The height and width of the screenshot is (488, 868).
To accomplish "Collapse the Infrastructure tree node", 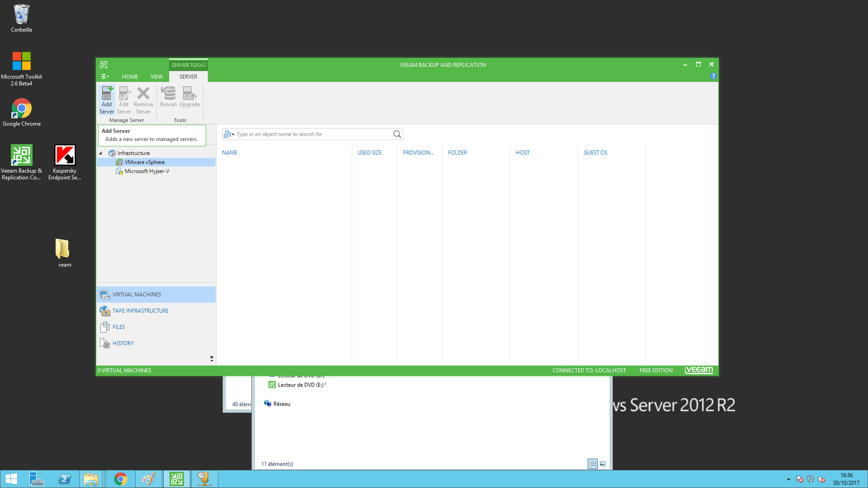I will (101, 153).
